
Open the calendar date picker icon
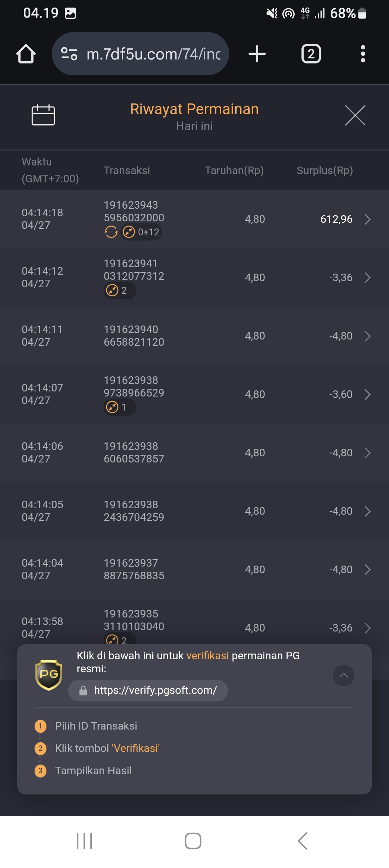point(43,115)
